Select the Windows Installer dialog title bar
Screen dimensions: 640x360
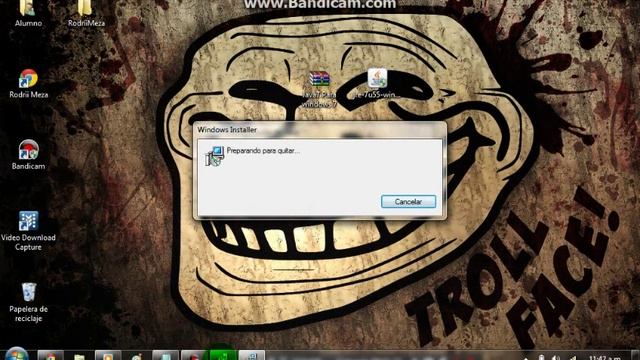[320, 130]
